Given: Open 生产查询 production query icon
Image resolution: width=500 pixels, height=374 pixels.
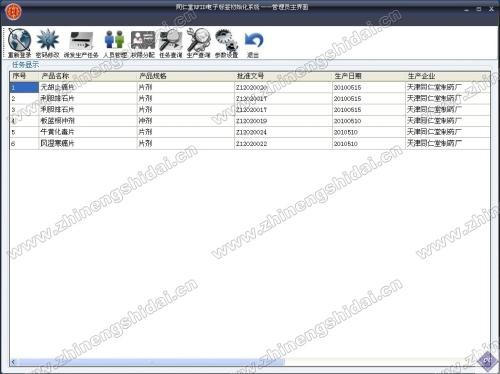Looking at the screenshot, I should click(x=198, y=43).
